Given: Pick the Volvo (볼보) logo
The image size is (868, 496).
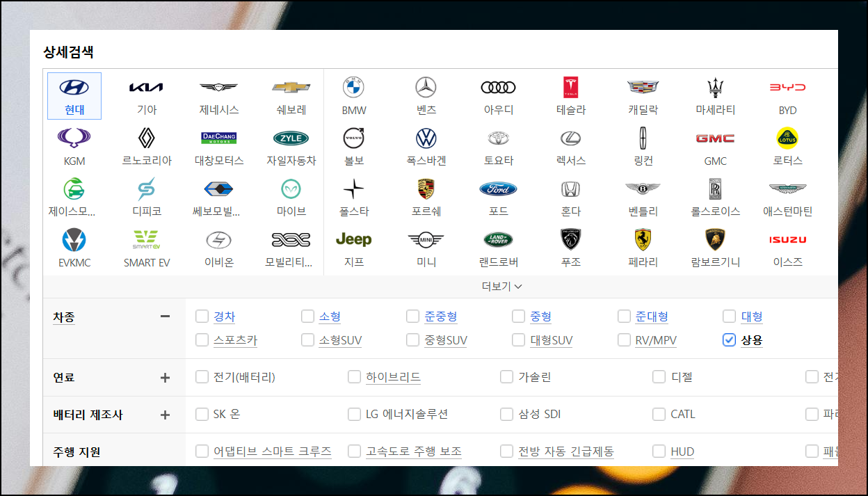Looking at the screenshot, I should point(354,138).
